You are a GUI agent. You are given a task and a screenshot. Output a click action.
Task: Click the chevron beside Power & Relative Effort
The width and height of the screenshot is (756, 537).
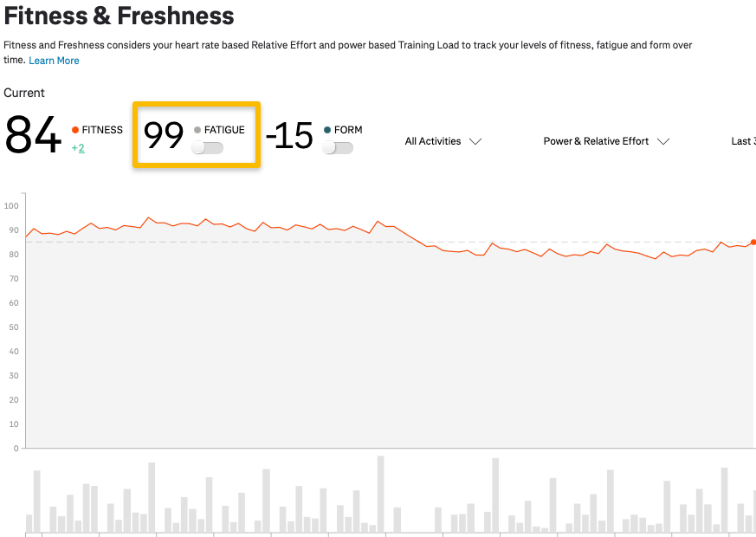point(663,141)
